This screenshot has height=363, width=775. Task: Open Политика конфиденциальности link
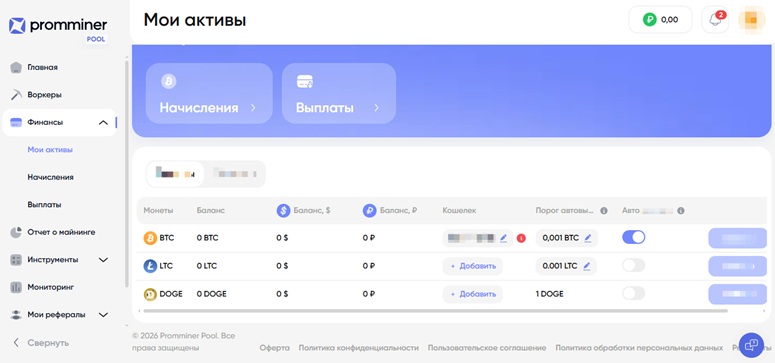[358, 348]
